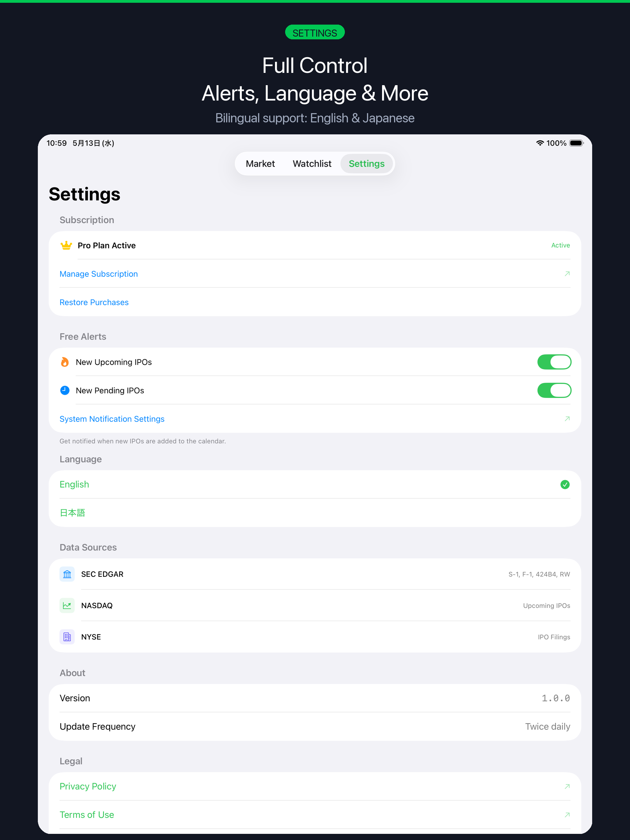Screen dimensions: 630x840
Task: Click the About section header
Action: [72, 673]
